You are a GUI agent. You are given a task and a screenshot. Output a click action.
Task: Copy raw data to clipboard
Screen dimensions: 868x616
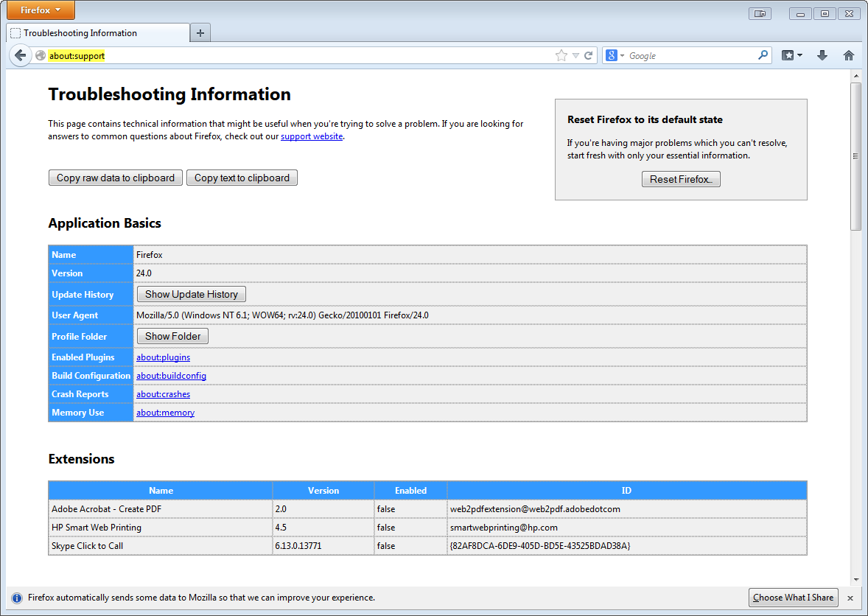115,178
